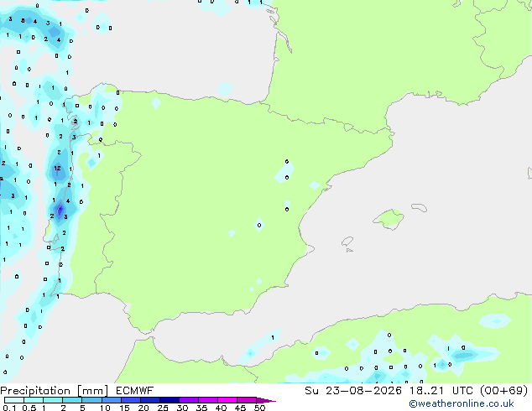Click the 'ECMWF' model label
Viewport: 532px width, 411px height.
pyautogui.click(x=135, y=391)
